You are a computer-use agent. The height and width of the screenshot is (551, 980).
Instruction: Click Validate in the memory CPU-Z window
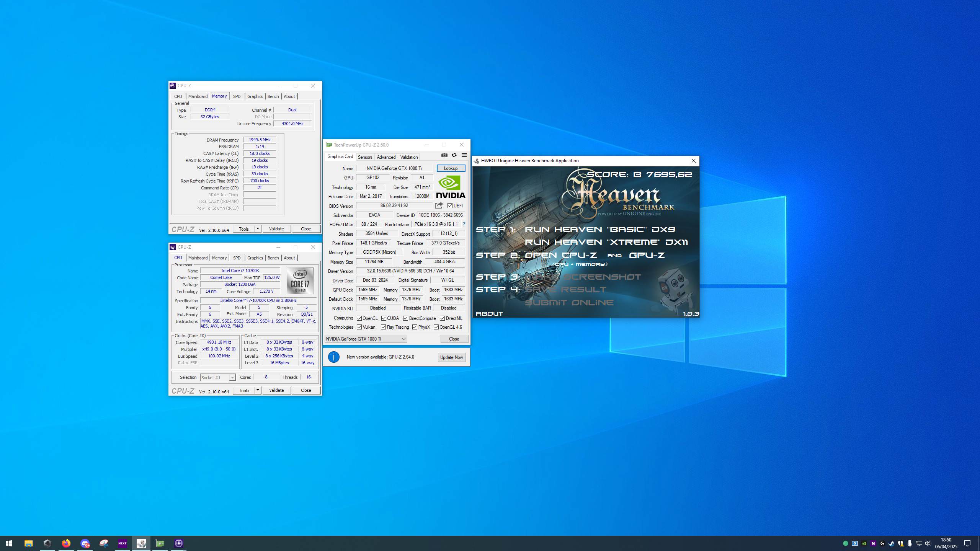point(276,229)
